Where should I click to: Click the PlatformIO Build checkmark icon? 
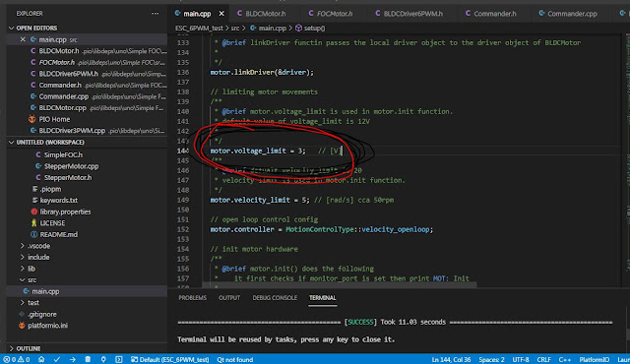[57, 360]
